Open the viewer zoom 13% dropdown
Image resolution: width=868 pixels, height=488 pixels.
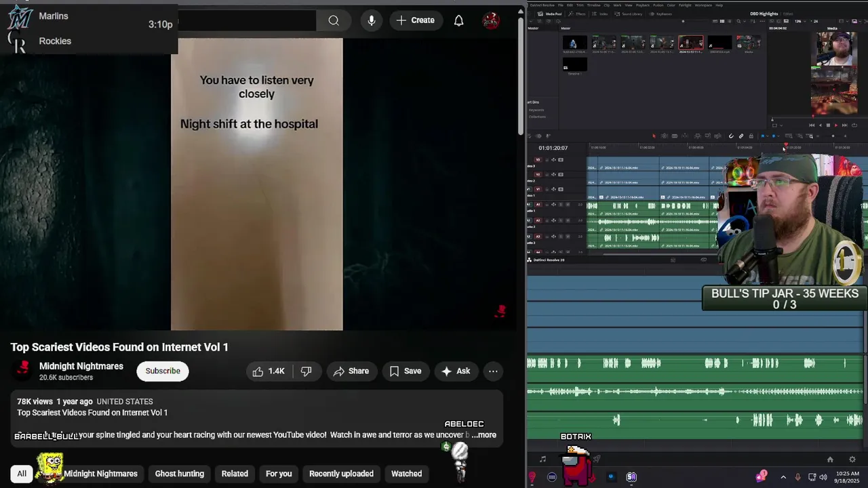802,21
